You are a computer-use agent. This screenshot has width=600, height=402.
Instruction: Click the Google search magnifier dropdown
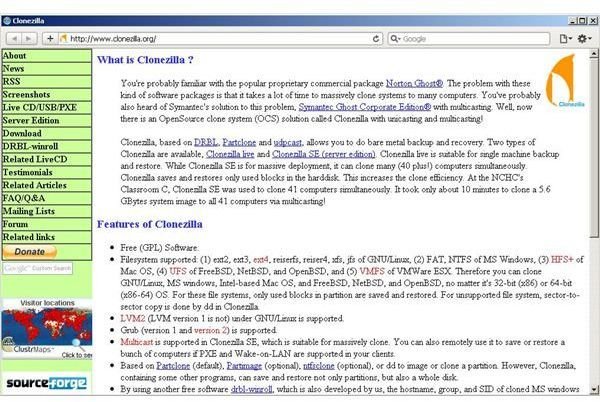point(395,39)
